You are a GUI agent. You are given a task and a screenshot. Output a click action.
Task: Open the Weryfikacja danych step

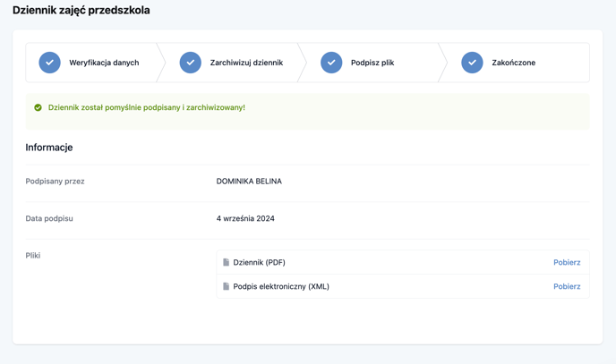tap(104, 63)
